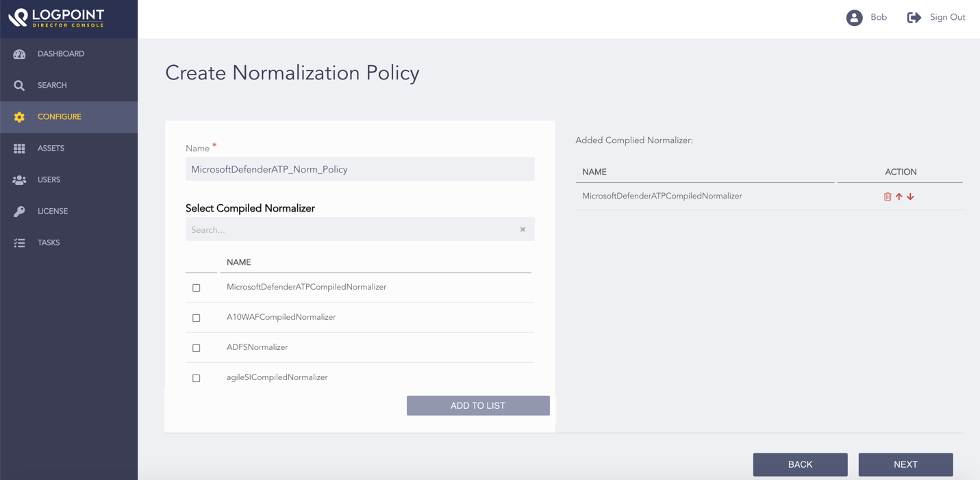The image size is (980, 480).
Task: Click the License key icon in sidebar
Action: point(19,212)
